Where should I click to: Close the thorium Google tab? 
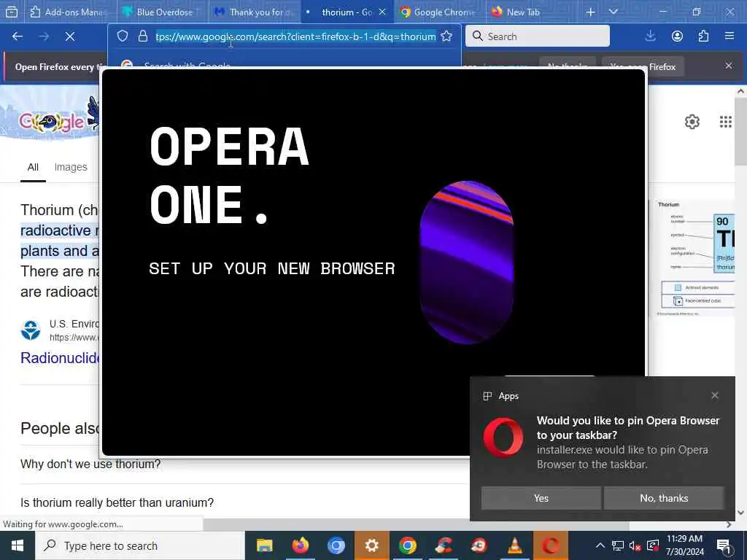[382, 12]
